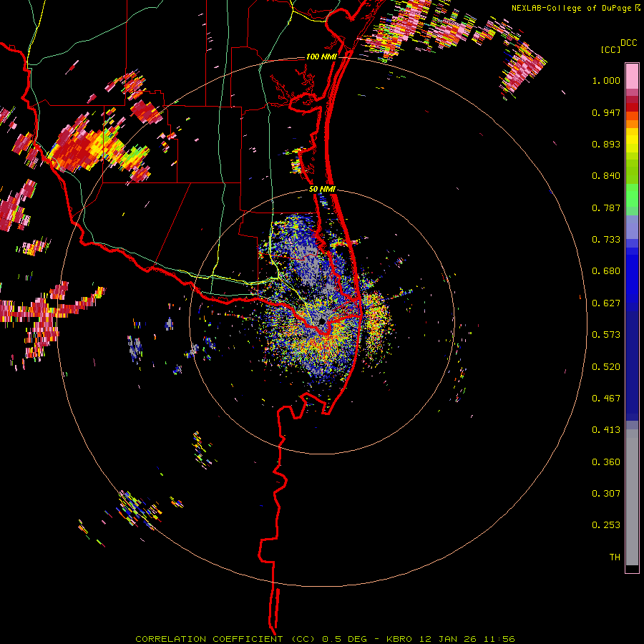644x644 pixels.
Task: Click the 0.467 color scale value
Action: 606,399
